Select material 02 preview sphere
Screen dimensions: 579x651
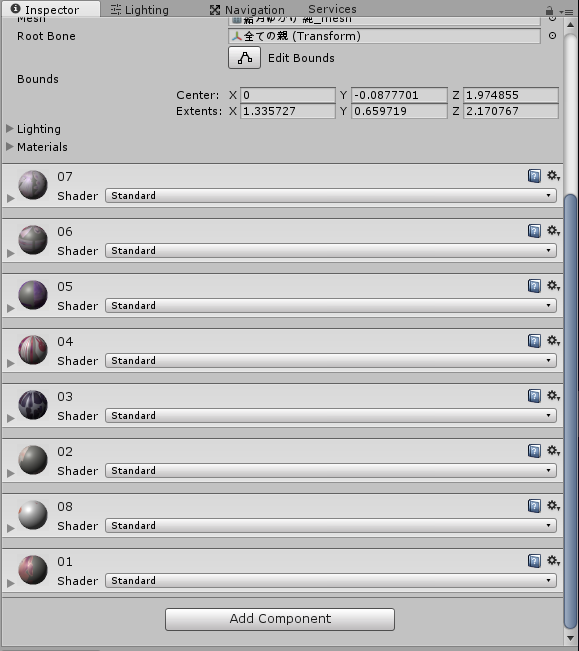33,460
